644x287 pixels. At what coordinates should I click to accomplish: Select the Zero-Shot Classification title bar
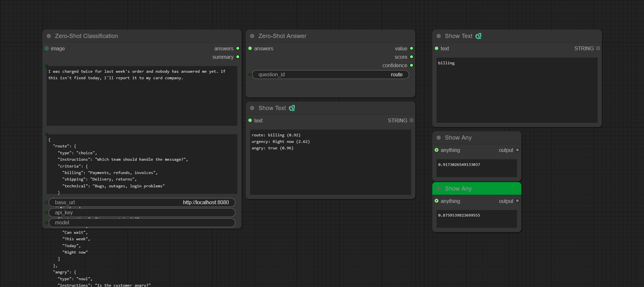pyautogui.click(x=142, y=36)
